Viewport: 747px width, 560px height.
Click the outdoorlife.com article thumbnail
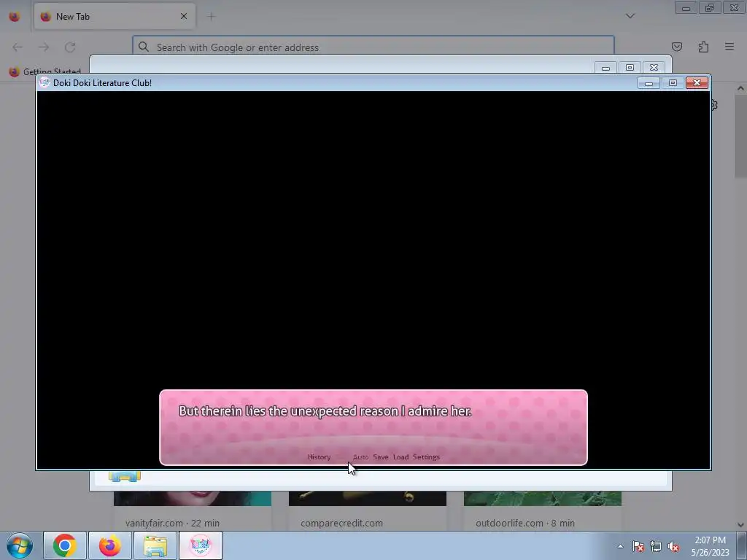543,499
